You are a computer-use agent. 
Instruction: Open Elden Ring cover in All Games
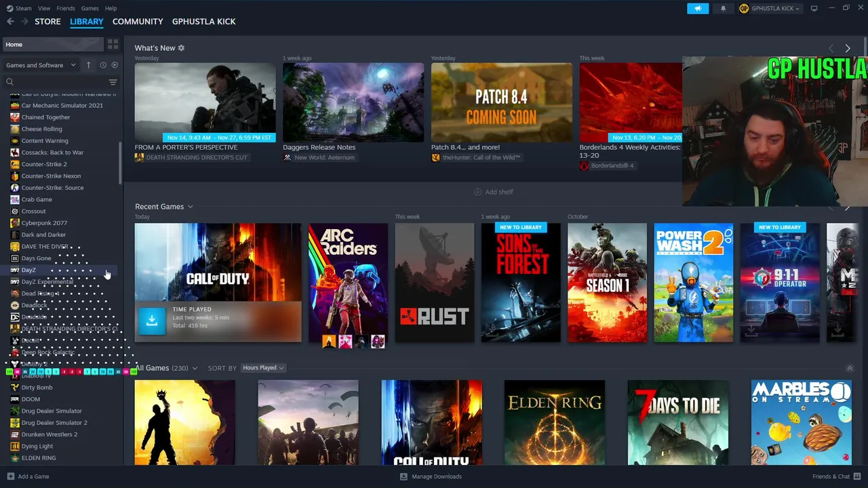pos(555,423)
